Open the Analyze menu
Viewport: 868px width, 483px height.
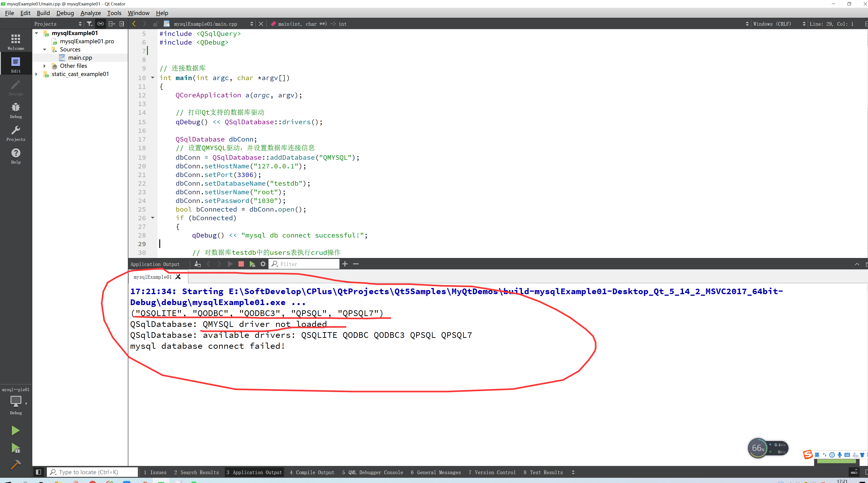click(90, 13)
